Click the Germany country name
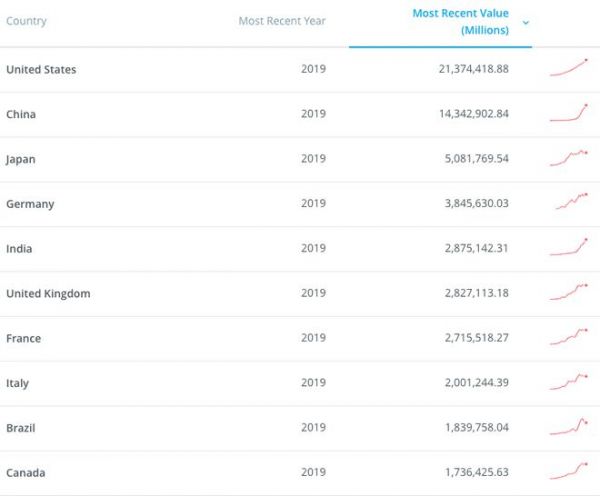The width and height of the screenshot is (600, 496). 30,204
